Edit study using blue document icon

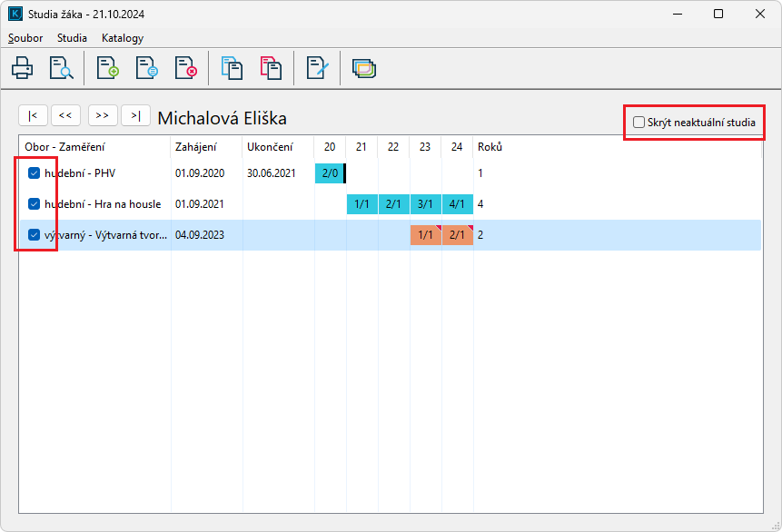coord(146,68)
